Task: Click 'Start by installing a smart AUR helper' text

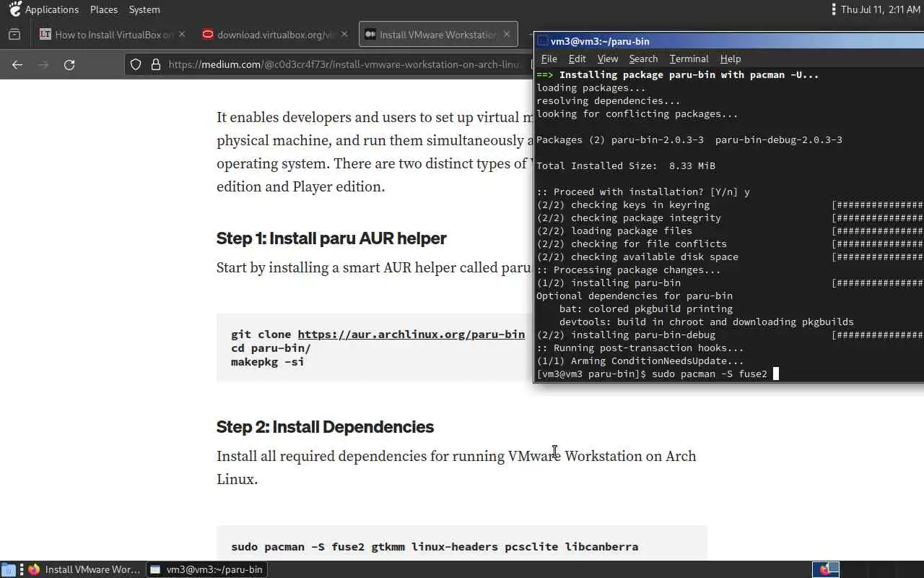Action: coord(373,267)
